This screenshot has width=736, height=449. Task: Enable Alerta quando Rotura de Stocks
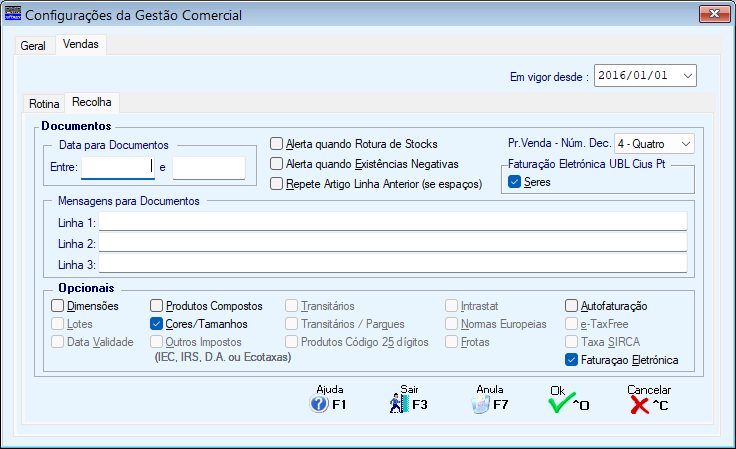point(277,144)
